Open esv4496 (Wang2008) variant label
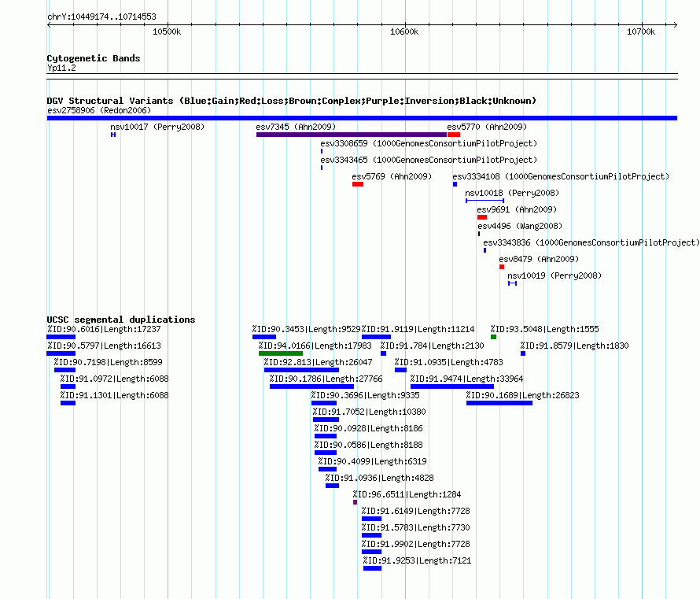The width and height of the screenshot is (700, 599). pos(520,226)
